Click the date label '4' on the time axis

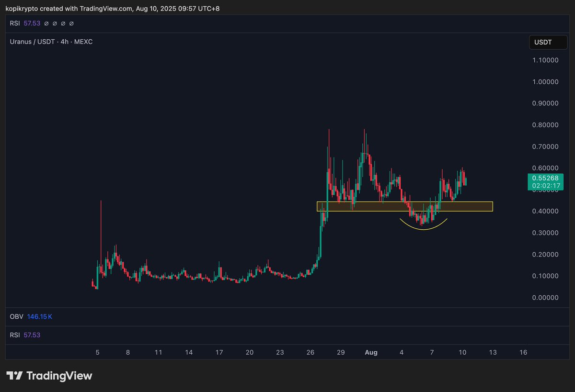coord(402,352)
